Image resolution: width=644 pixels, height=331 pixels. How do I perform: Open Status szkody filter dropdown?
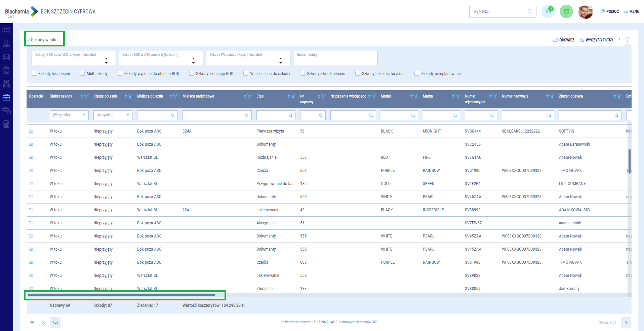(69, 115)
